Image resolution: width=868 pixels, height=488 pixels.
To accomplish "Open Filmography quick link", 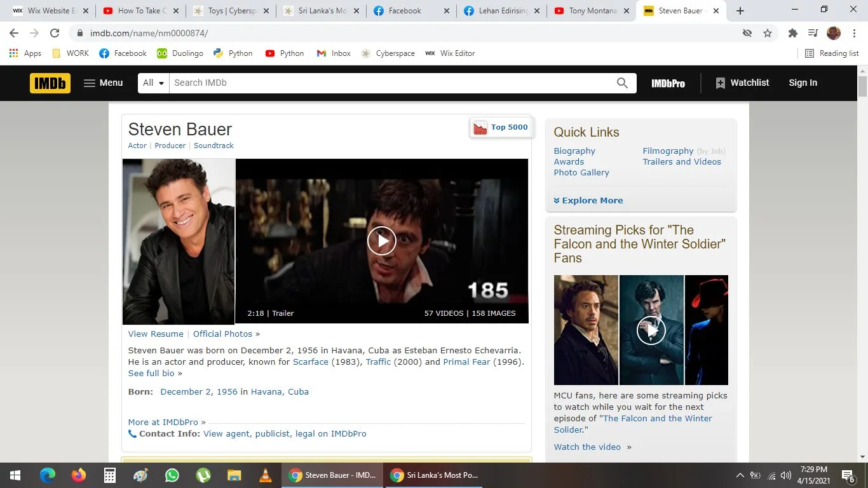I will pos(668,151).
